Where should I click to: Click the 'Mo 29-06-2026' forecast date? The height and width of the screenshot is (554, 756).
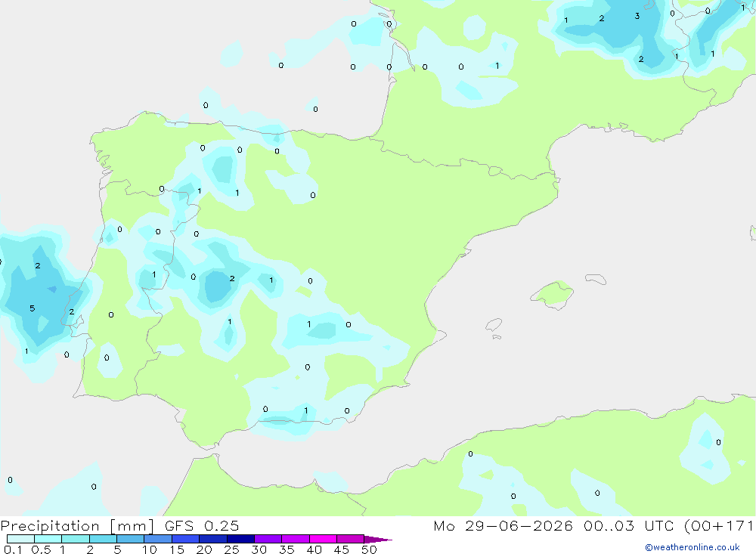pos(503,525)
